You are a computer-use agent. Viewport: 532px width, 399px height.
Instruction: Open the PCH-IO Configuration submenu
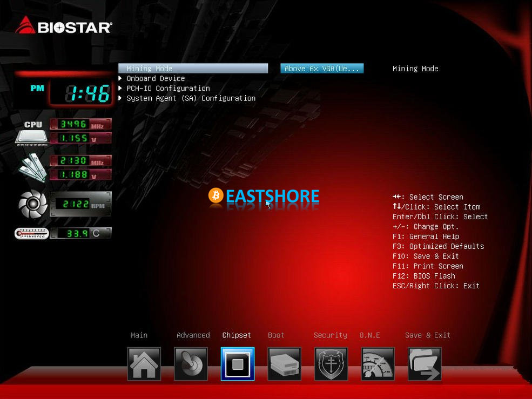(169, 88)
